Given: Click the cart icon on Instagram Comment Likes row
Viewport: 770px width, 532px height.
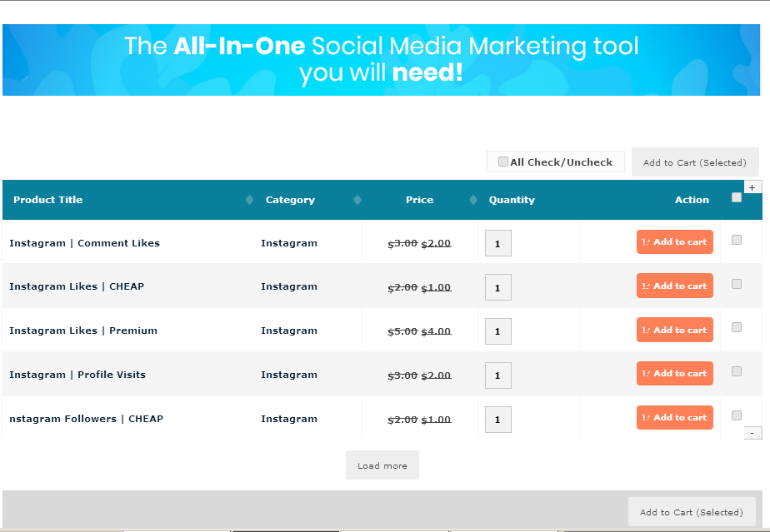Looking at the screenshot, I should [646, 241].
